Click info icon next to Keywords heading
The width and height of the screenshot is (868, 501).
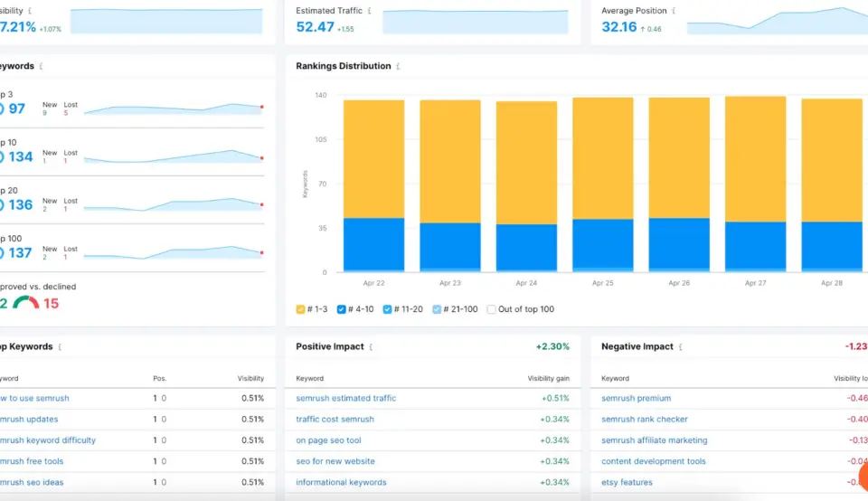click(41, 66)
